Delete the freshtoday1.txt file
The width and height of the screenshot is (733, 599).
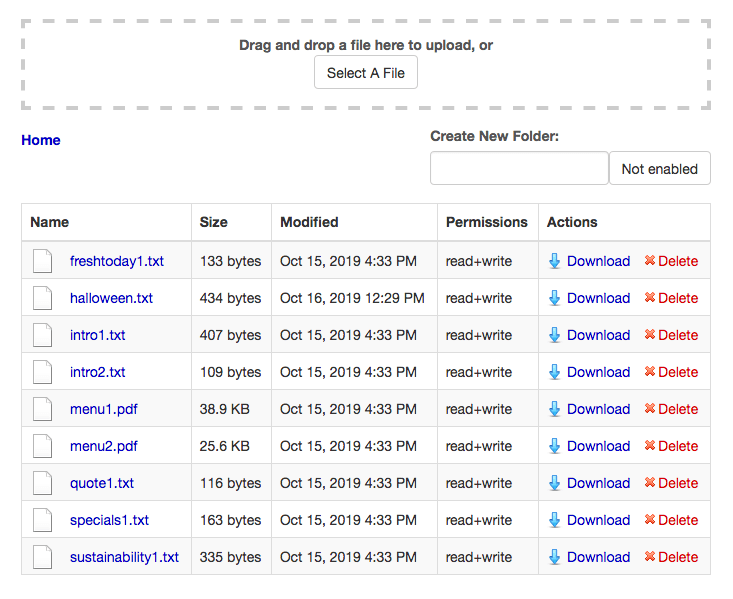click(x=677, y=261)
